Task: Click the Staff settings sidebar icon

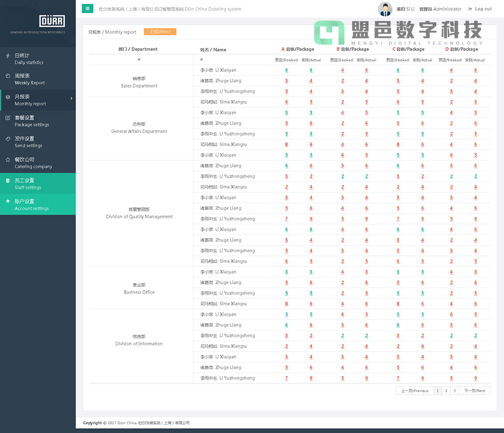Action: (7, 180)
